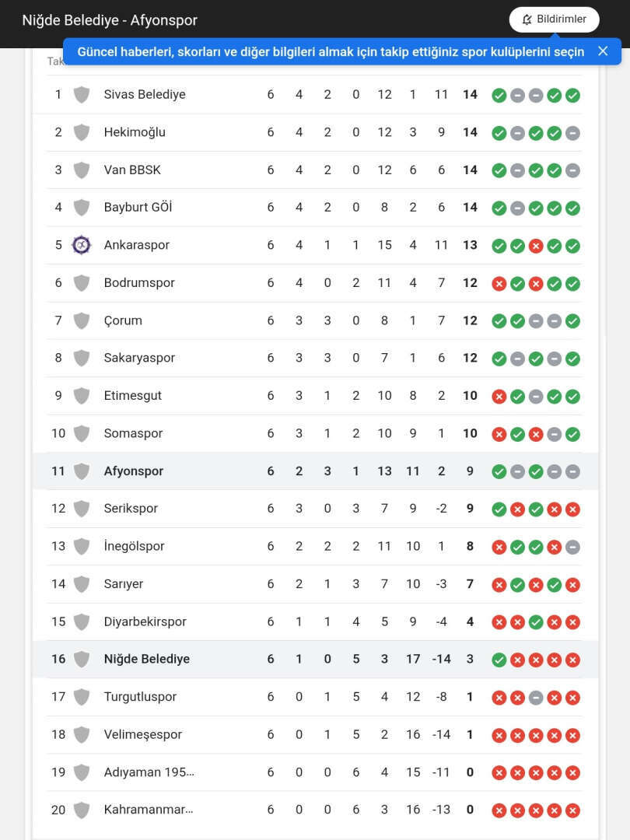This screenshot has height=840, width=630.
Task: Click the Afyonspor shield icon
Action: coord(81,471)
